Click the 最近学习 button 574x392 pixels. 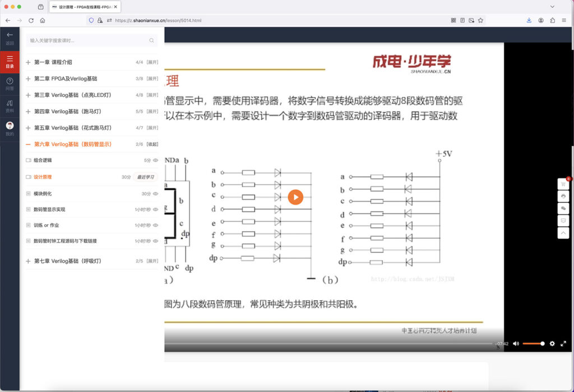[x=146, y=177]
